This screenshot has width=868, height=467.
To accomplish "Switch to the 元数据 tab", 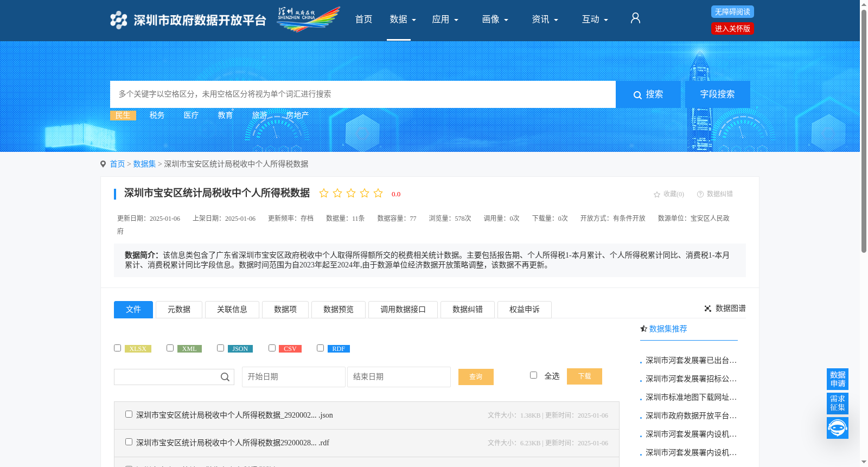I will click(x=179, y=310).
